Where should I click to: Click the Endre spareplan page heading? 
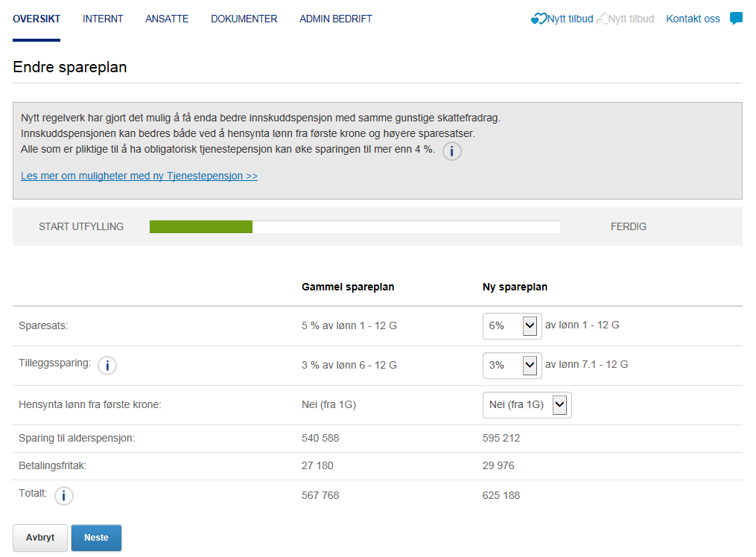[70, 67]
